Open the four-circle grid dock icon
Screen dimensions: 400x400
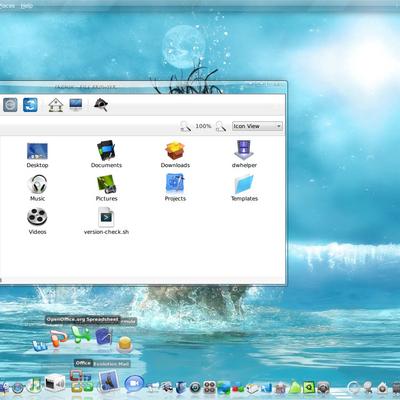(x=210, y=388)
